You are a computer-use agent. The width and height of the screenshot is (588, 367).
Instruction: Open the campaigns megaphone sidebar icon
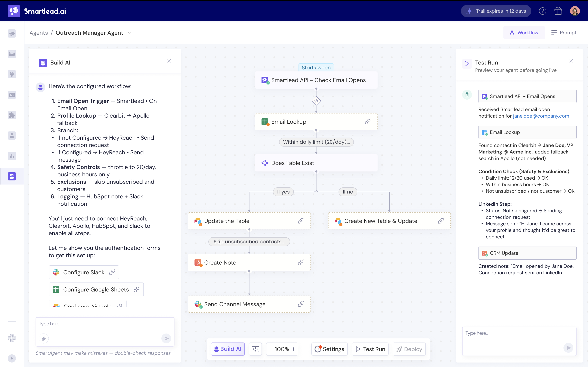(x=12, y=33)
